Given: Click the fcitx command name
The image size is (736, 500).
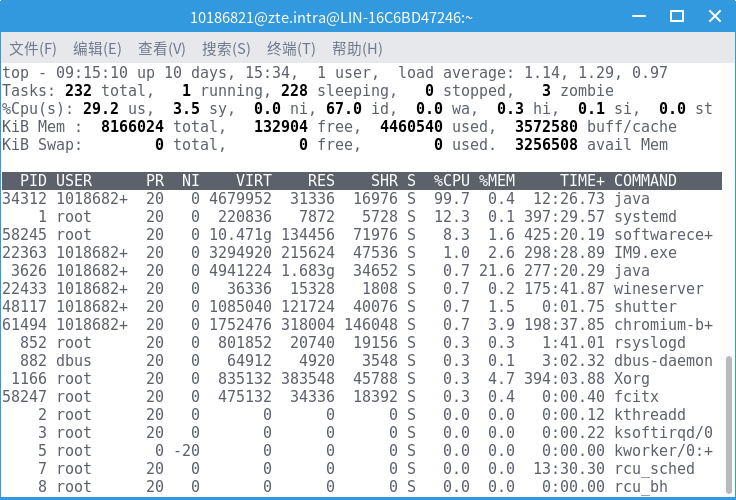Looking at the screenshot, I should pos(636,397).
